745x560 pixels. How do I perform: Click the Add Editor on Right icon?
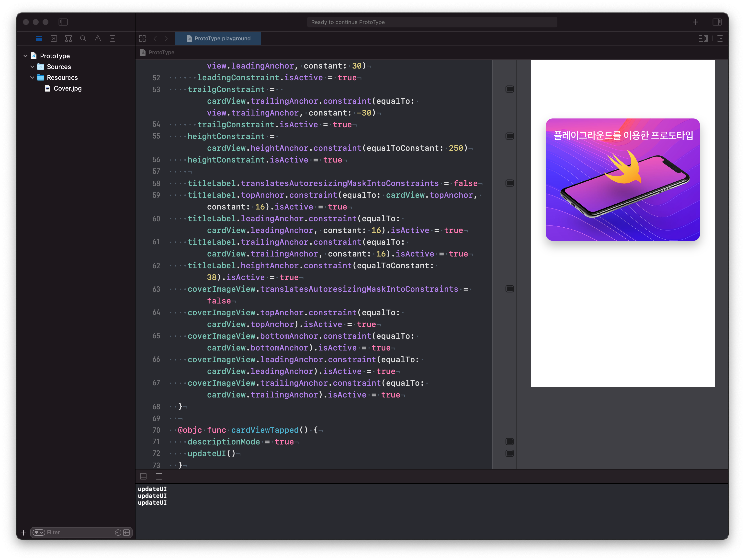(720, 38)
